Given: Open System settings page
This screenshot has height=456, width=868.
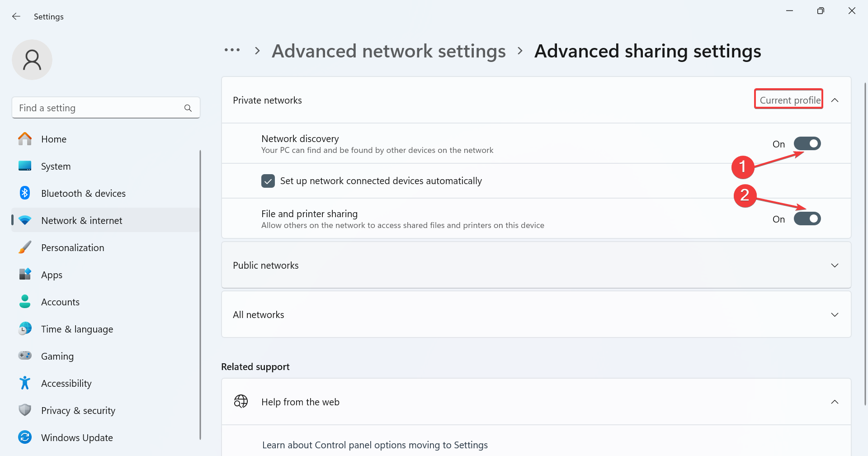Looking at the screenshot, I should [106, 166].
